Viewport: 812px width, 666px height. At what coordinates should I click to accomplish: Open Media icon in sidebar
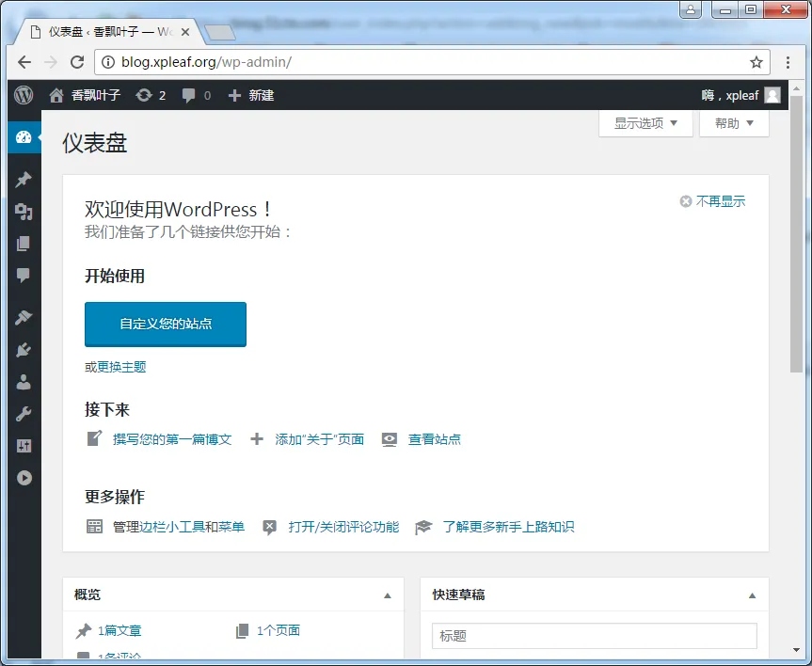(24, 212)
